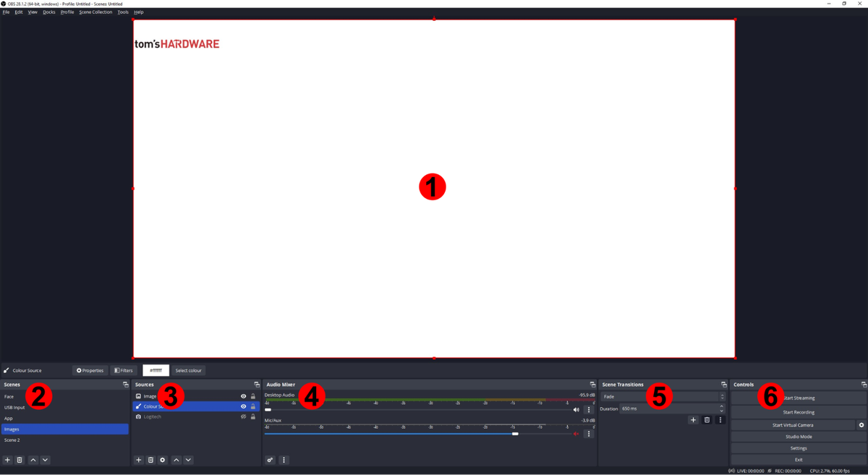The image size is (868, 475).
Task: Enable Studio Mode
Action: click(x=798, y=436)
